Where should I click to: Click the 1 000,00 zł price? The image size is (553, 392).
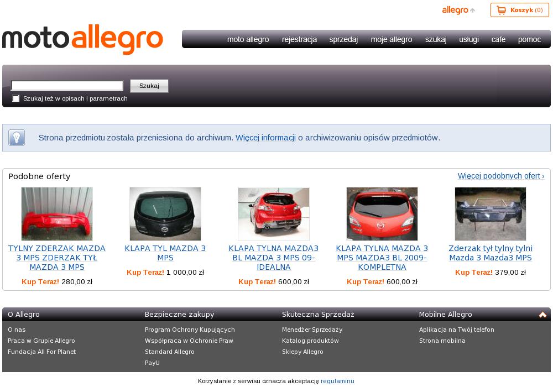pos(185,272)
